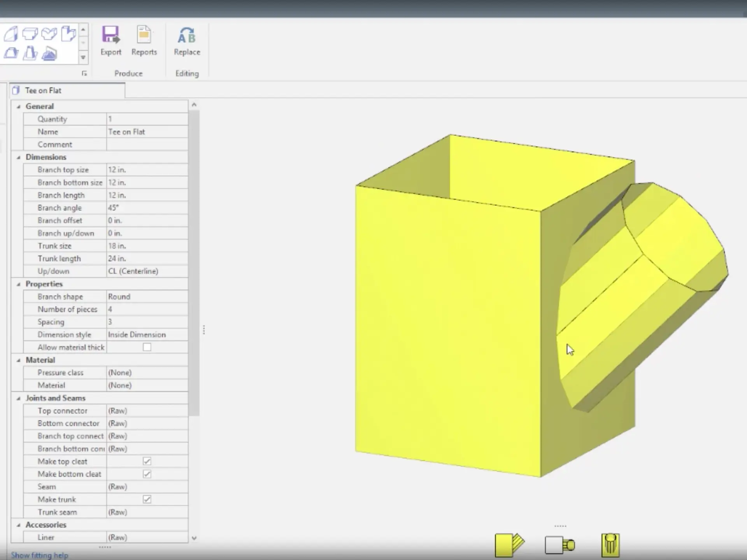747x560 pixels.
Task: Open the more fittings gallery dropdown
Action: [83, 57]
